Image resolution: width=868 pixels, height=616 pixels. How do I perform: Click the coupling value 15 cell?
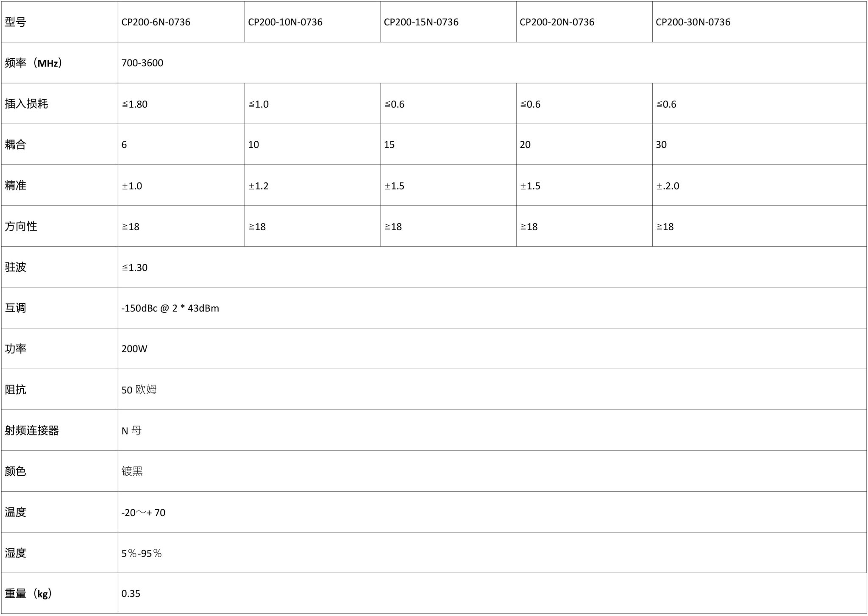(448, 145)
